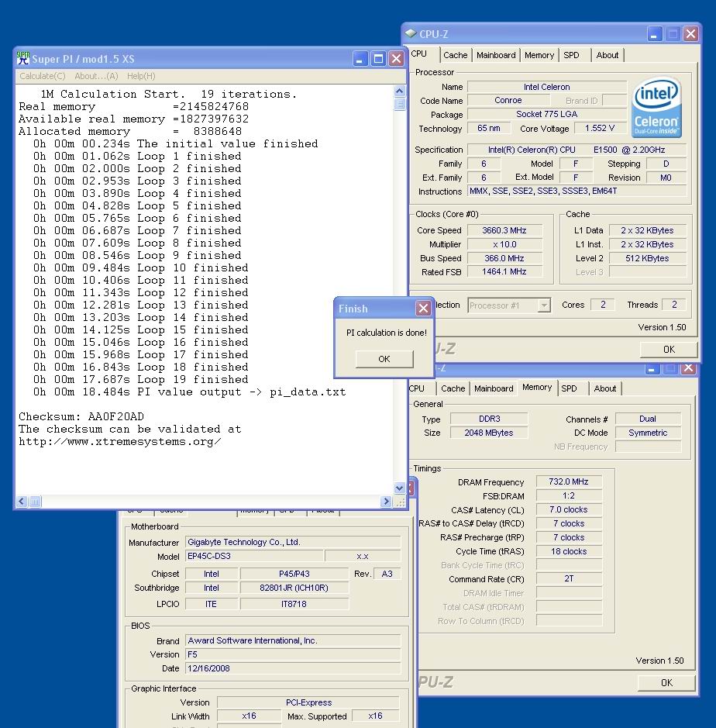
Task: Click the Package Socket 775 LGA field
Action: pyautogui.click(x=546, y=114)
